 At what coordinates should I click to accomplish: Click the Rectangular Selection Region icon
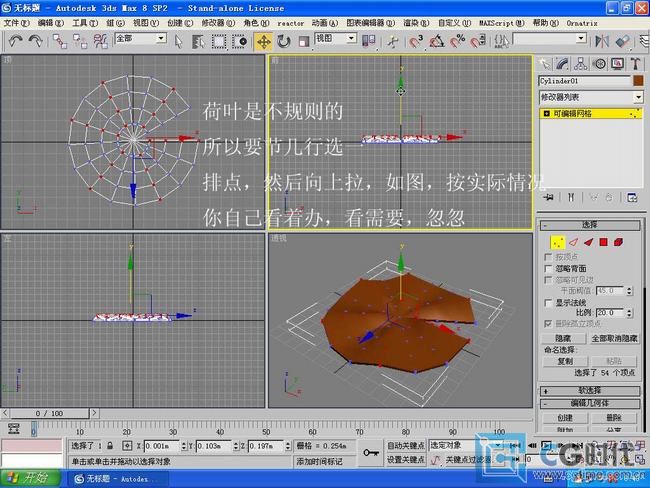tap(219, 41)
